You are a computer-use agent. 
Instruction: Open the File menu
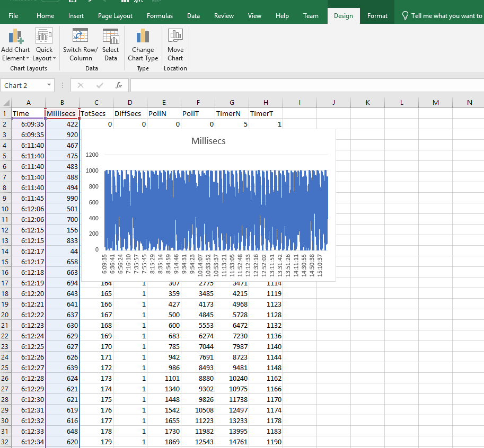click(x=13, y=16)
